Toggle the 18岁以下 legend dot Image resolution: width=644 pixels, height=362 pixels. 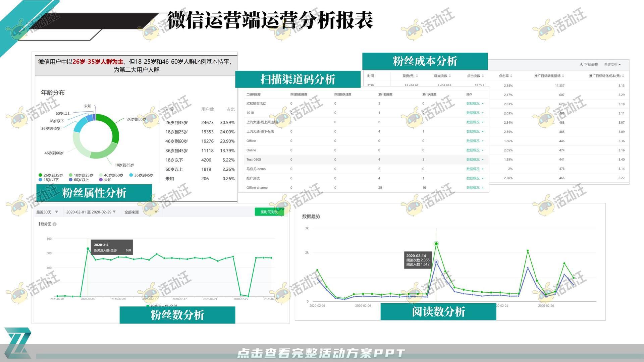pyautogui.click(x=40, y=180)
